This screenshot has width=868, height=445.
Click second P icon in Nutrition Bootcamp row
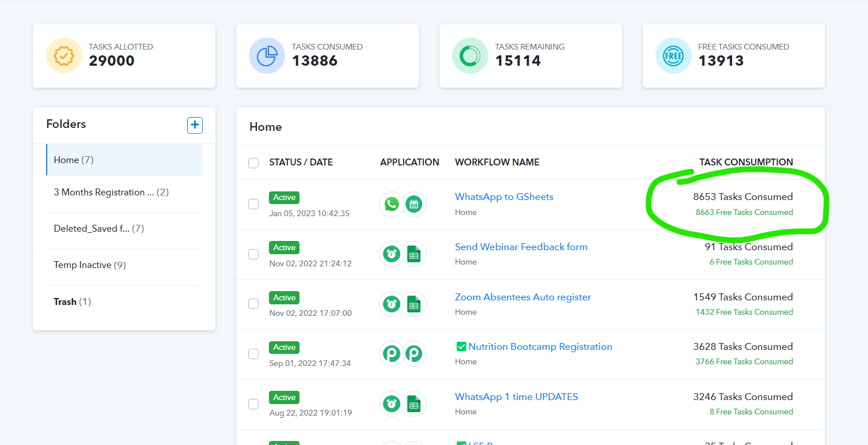(414, 354)
